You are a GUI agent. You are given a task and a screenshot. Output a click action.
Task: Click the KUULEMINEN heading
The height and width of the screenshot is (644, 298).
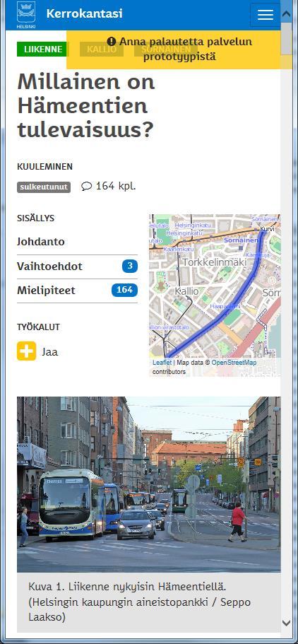click(x=44, y=167)
